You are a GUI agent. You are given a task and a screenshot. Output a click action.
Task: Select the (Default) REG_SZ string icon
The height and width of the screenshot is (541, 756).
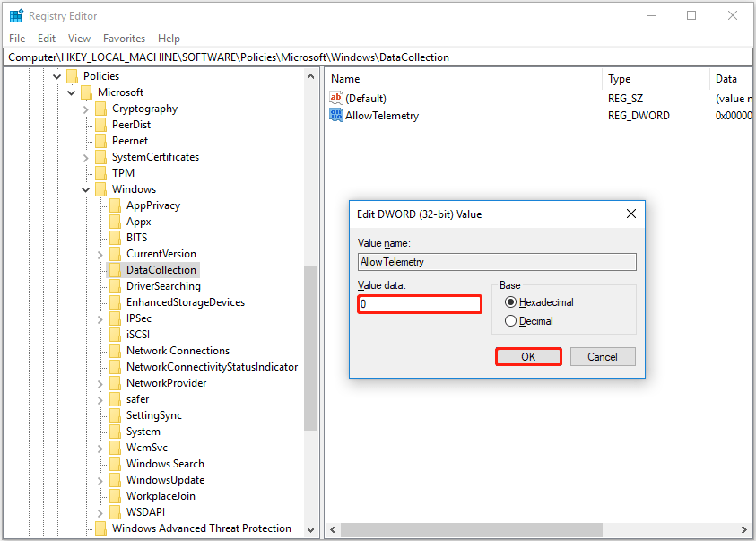click(x=337, y=98)
